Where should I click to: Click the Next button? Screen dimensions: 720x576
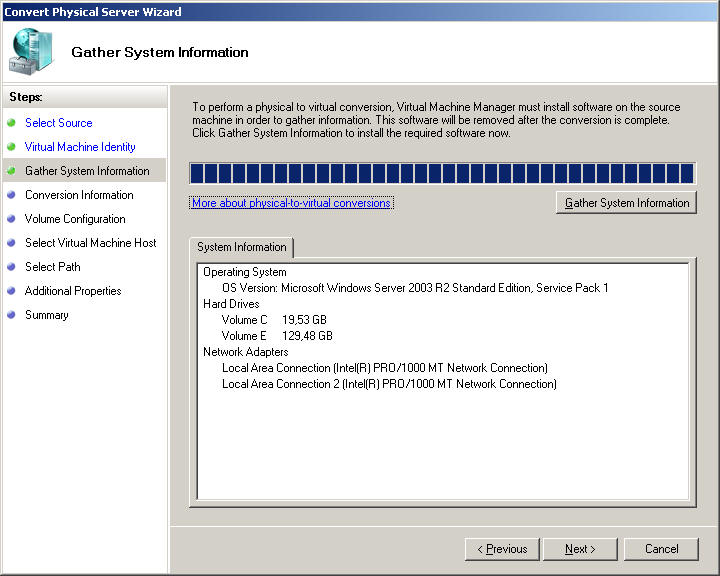click(x=580, y=549)
